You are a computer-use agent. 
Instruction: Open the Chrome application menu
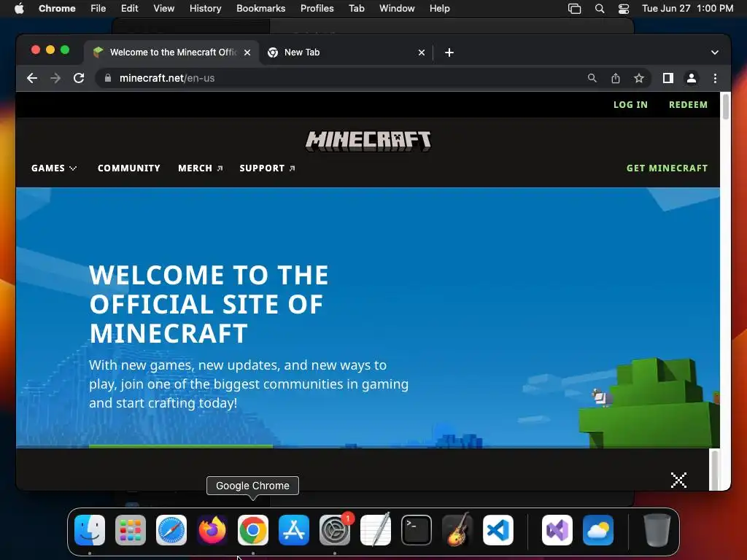click(x=57, y=9)
